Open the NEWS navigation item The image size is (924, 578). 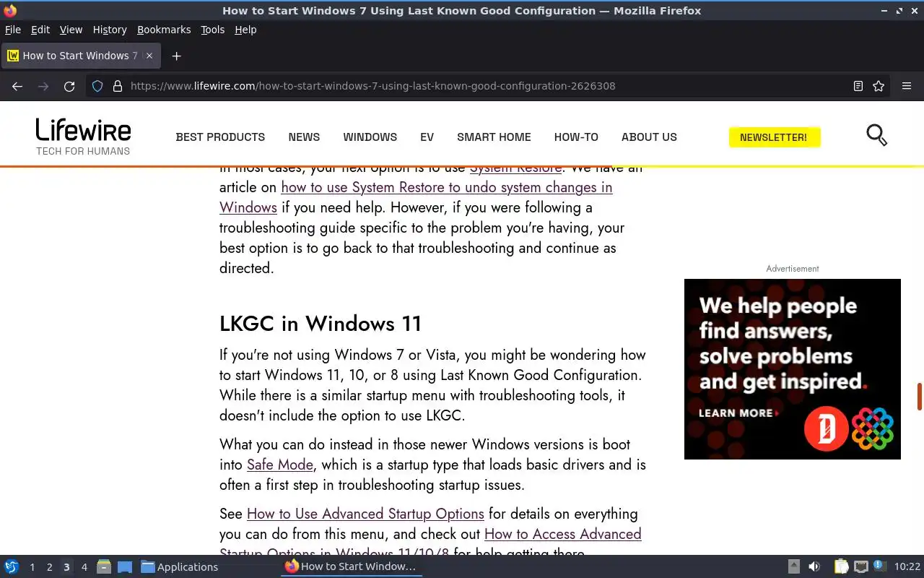pos(304,137)
